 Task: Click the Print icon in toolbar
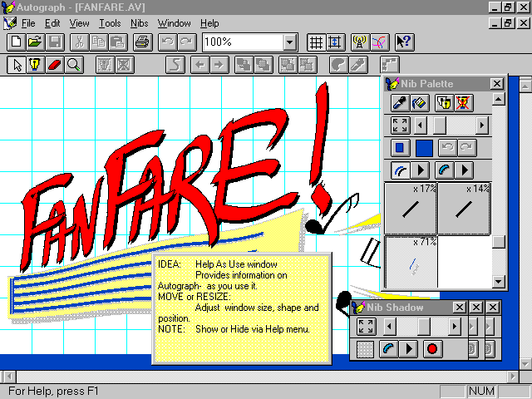point(142,42)
